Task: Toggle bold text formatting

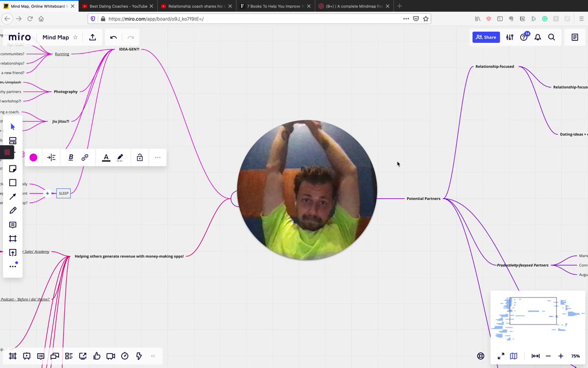Action: 70,157
